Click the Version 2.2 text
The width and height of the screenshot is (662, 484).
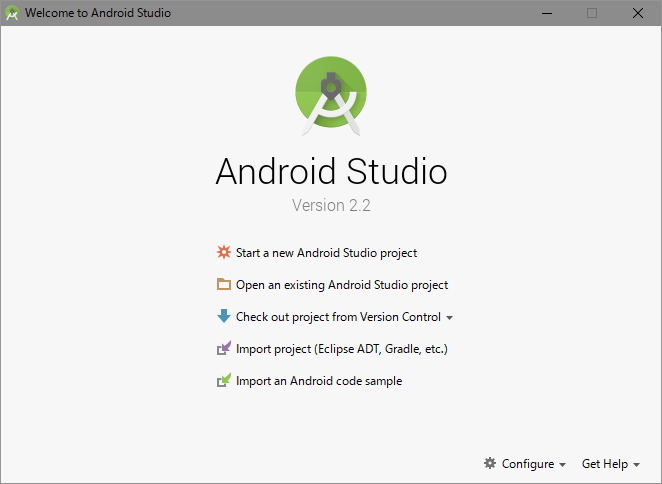coord(331,205)
